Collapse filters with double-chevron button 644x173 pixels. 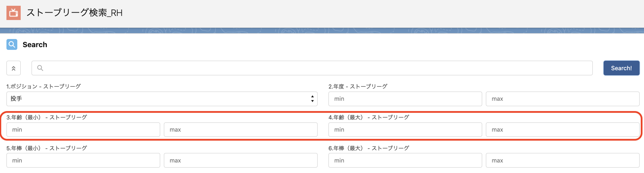14,68
